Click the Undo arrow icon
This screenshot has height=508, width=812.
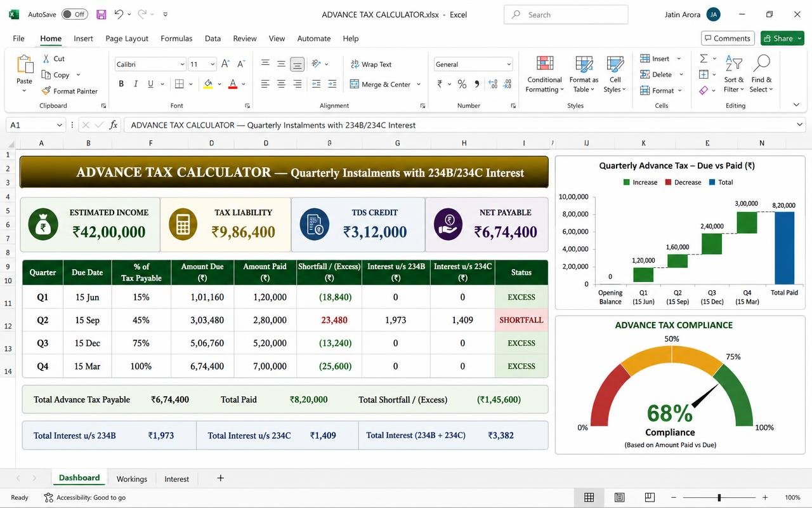tap(119, 14)
